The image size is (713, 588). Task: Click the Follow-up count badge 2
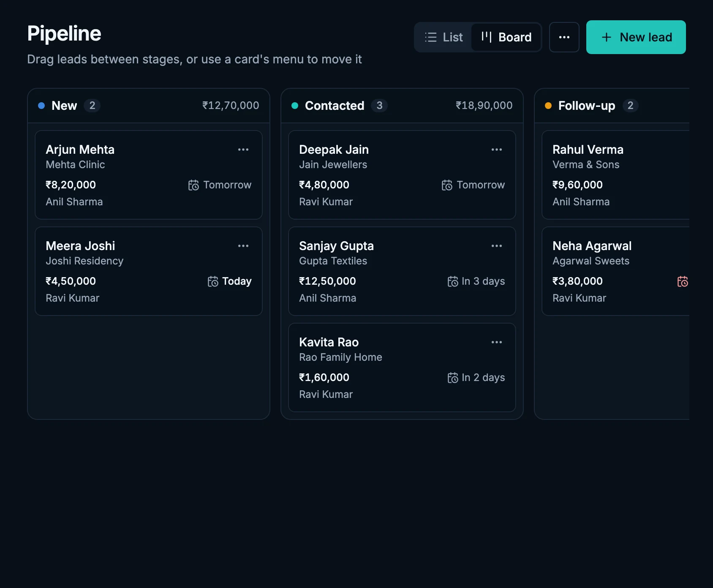[630, 106]
